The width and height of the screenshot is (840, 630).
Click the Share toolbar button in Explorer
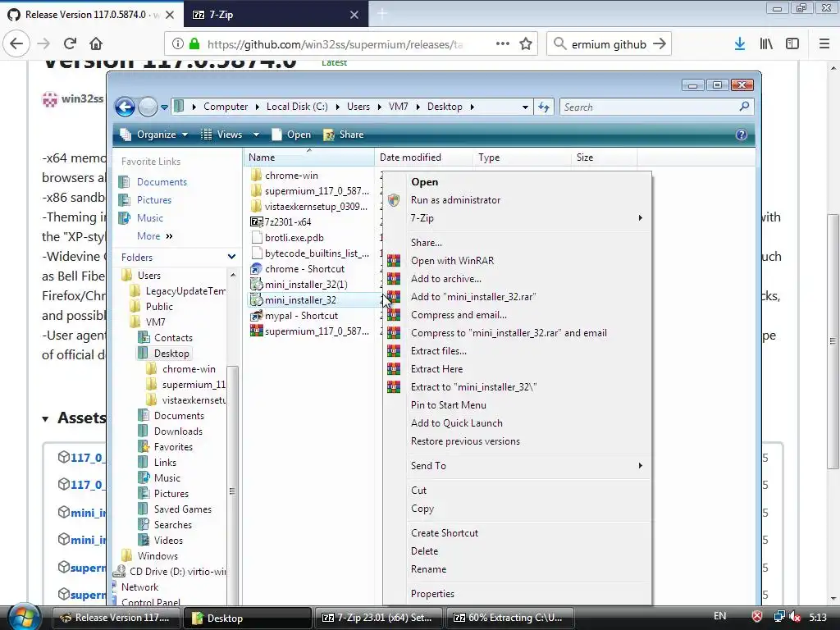[344, 135]
